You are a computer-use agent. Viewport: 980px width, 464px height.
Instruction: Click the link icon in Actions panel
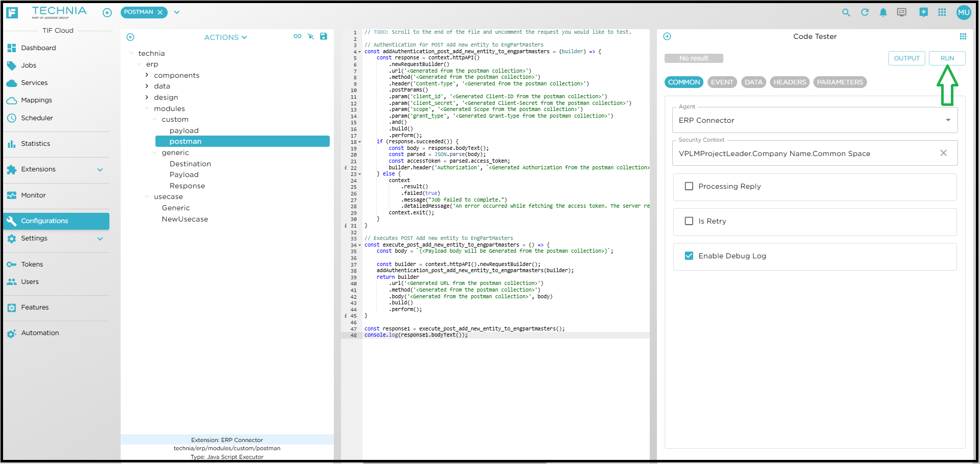click(297, 36)
